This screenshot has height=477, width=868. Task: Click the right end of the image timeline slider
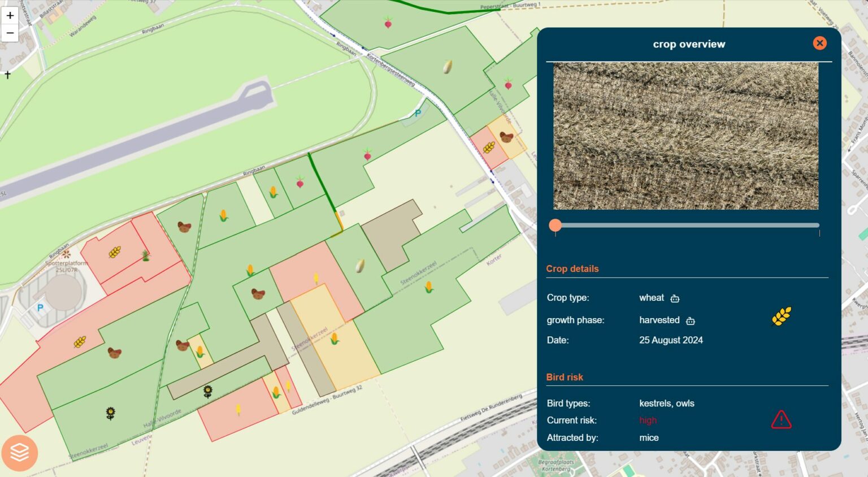point(819,226)
